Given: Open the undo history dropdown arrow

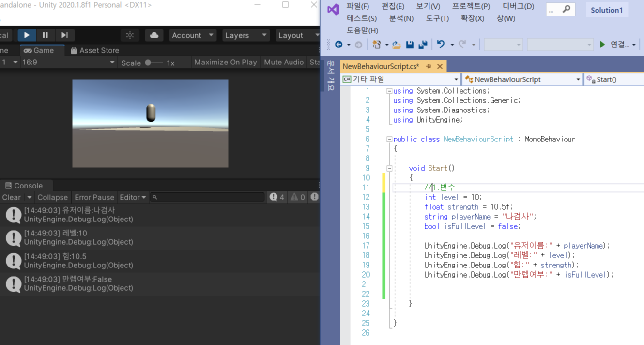Looking at the screenshot, I should [452, 45].
